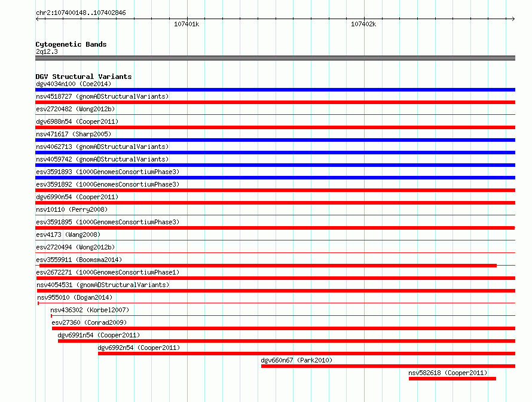Image resolution: width=532 pixels, height=402 pixels.
Task: Select the nsv582618 (Cooper2011) label
Action: click(448, 373)
